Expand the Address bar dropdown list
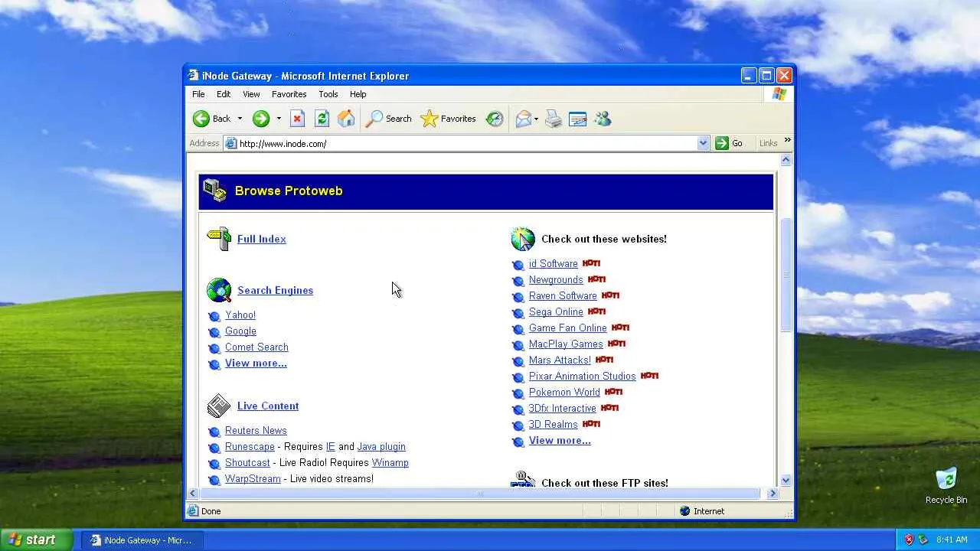980x551 pixels. tap(703, 143)
